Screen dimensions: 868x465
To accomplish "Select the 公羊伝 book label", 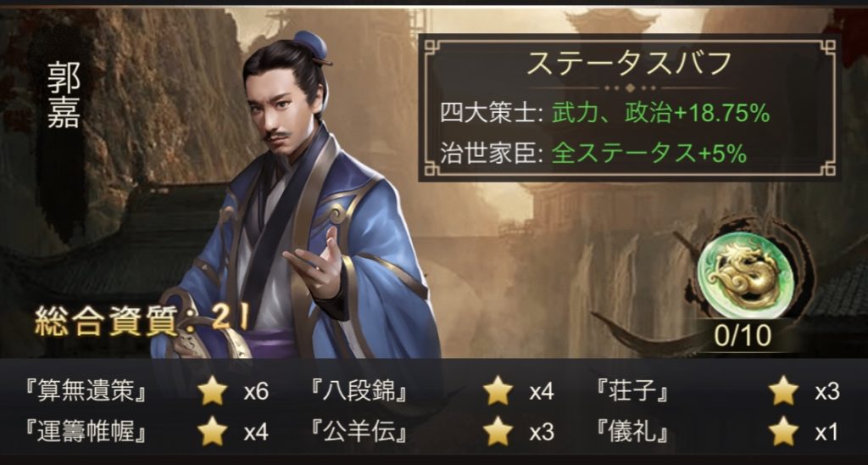I will tap(360, 433).
